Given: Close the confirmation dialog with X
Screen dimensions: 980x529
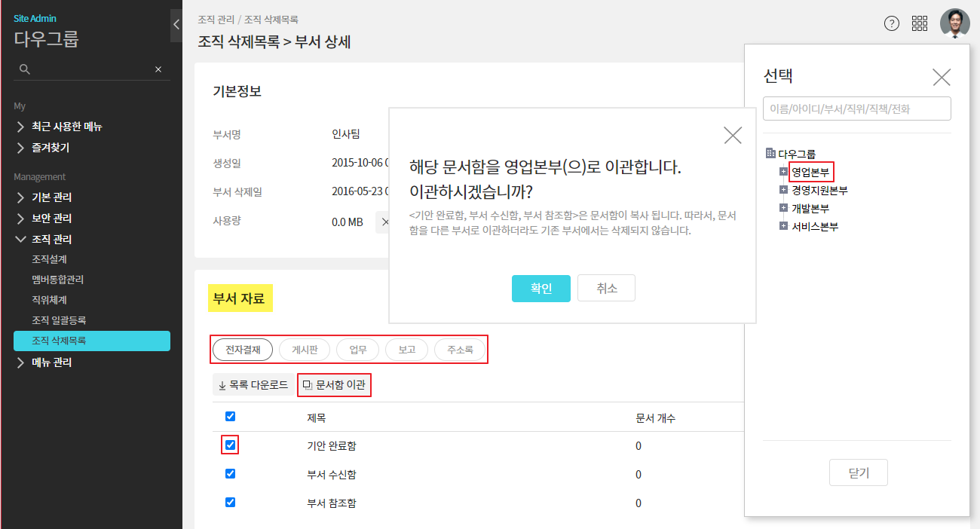Looking at the screenshot, I should pos(732,135).
